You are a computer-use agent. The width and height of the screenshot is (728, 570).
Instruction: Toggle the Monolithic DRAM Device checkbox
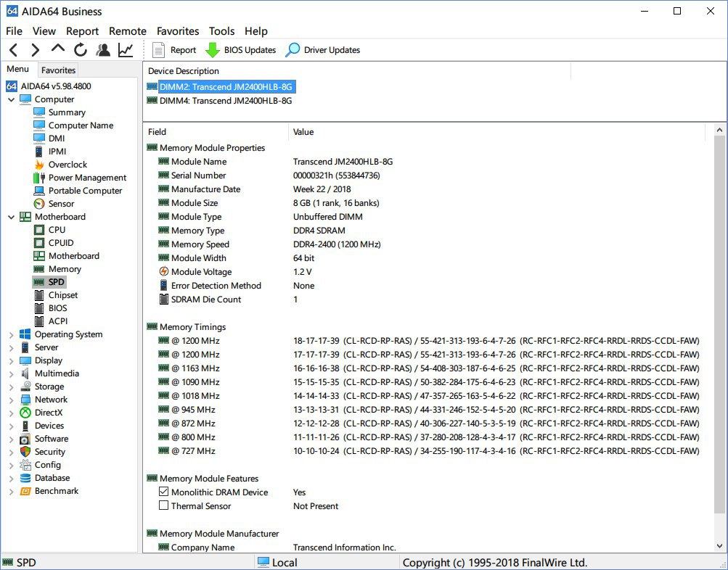[x=164, y=492]
